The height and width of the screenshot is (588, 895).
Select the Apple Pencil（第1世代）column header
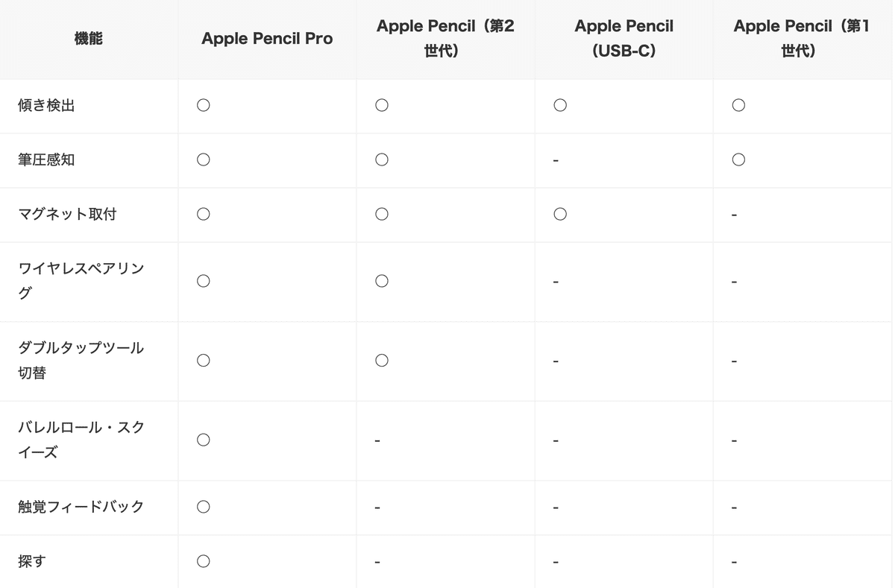tap(802, 39)
